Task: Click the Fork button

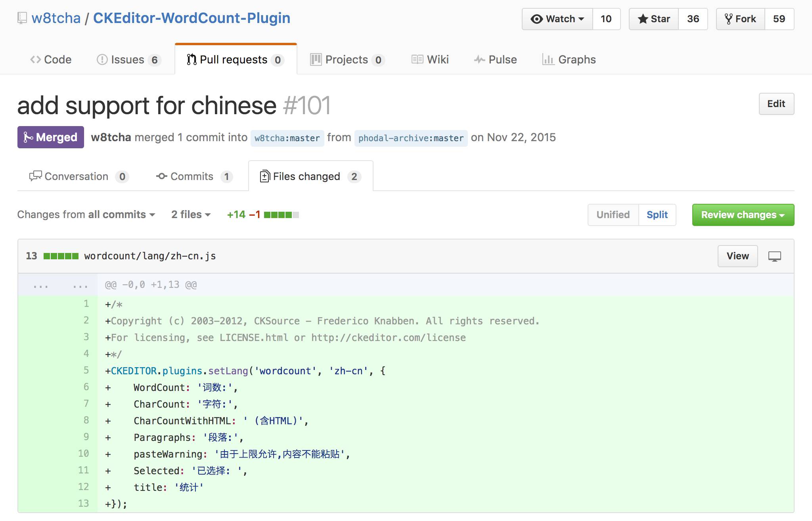Action: tap(740, 19)
